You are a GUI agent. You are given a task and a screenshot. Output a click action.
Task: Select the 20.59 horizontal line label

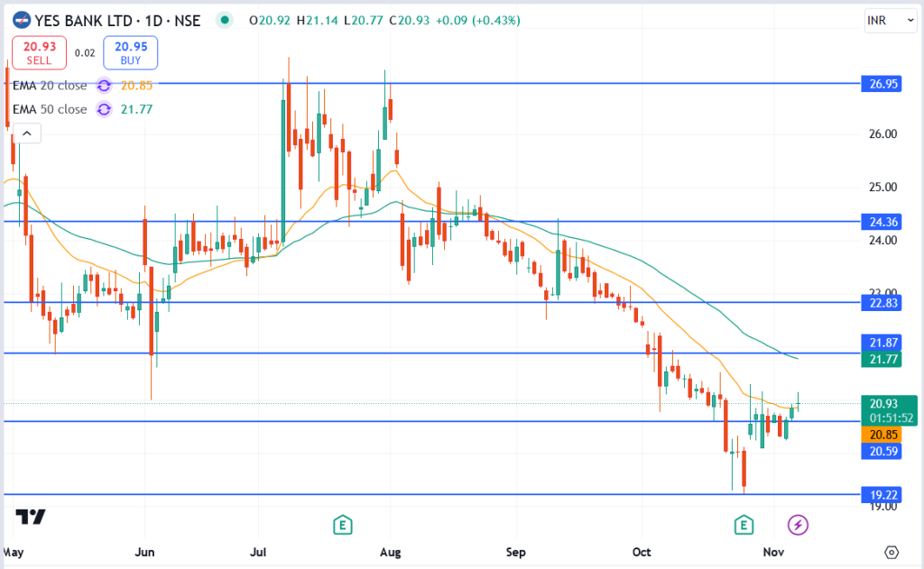[881, 451]
